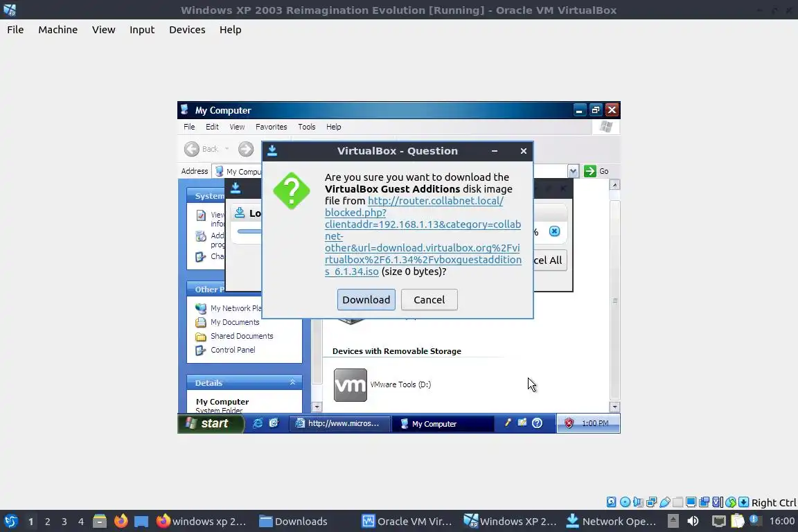
Task: Open My Documents in Other Places
Action: tap(235, 322)
